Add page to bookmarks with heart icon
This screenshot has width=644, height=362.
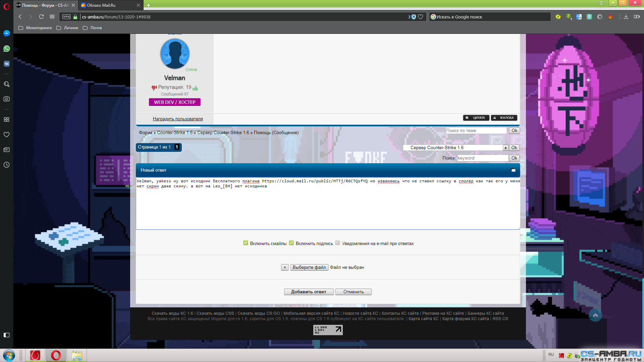pyautogui.click(x=420, y=17)
